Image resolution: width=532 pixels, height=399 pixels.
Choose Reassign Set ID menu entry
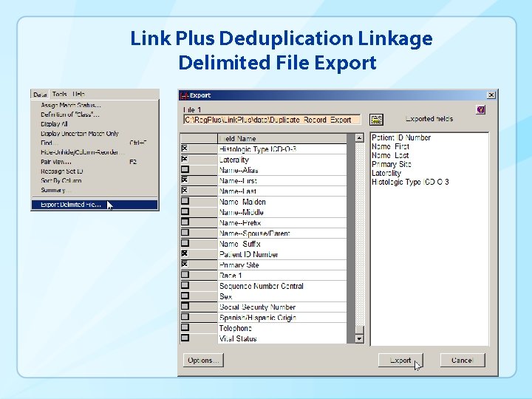[x=95, y=171]
